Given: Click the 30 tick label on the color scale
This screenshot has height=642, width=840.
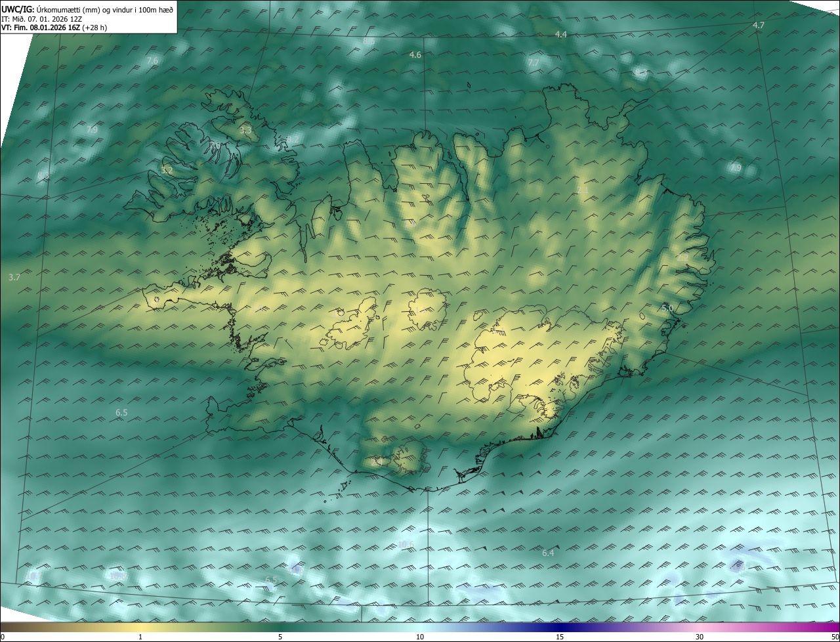Looking at the screenshot, I should click(x=700, y=637).
